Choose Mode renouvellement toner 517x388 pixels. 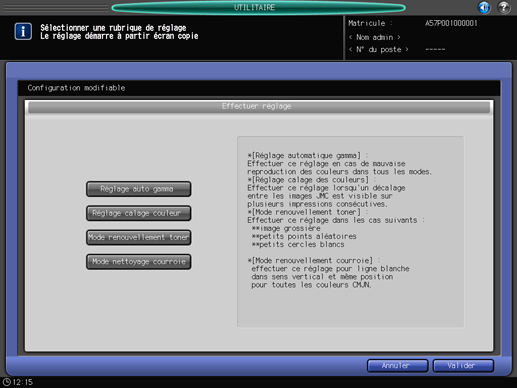coord(138,237)
